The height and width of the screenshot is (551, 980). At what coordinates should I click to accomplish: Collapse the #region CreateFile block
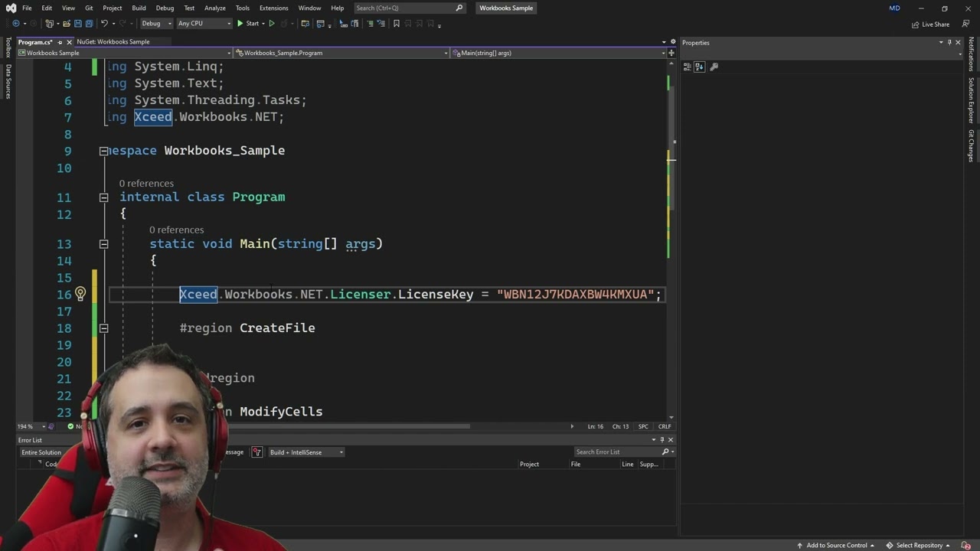click(x=103, y=328)
